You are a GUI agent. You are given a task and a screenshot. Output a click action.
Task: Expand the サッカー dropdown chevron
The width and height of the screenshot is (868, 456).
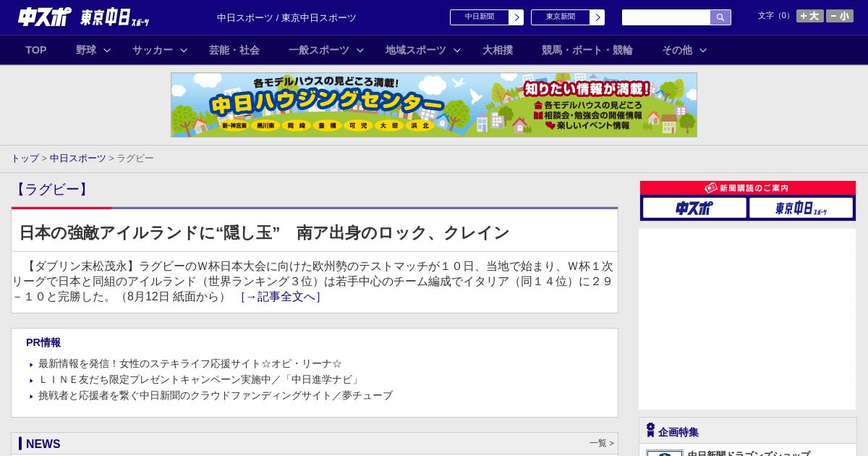tap(184, 50)
